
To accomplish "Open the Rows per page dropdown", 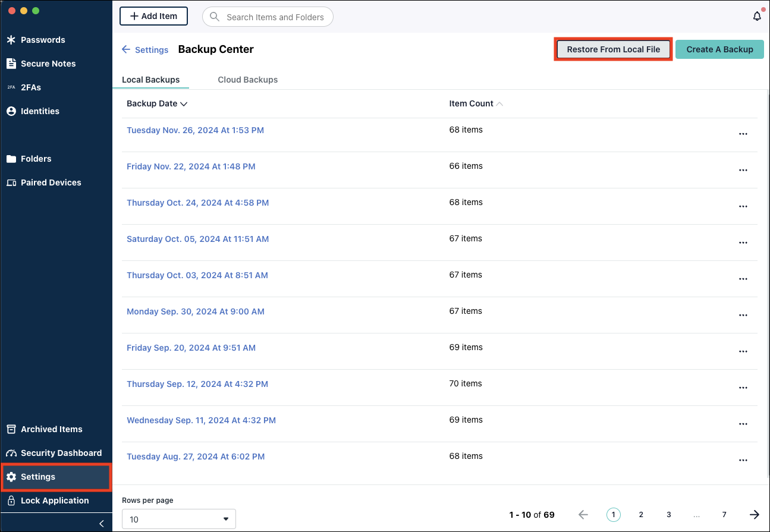I will (178, 518).
